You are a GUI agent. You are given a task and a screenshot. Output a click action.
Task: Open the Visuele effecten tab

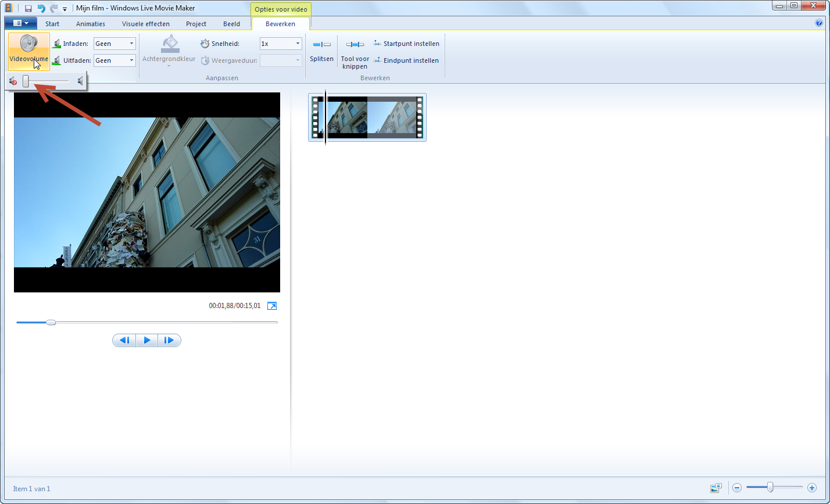coord(145,24)
